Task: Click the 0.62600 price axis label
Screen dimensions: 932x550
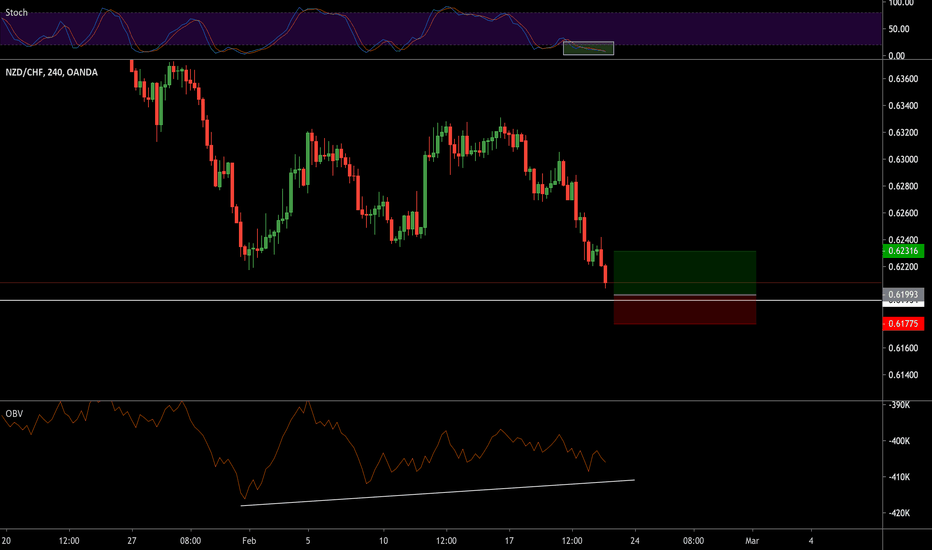Action: 903,213
